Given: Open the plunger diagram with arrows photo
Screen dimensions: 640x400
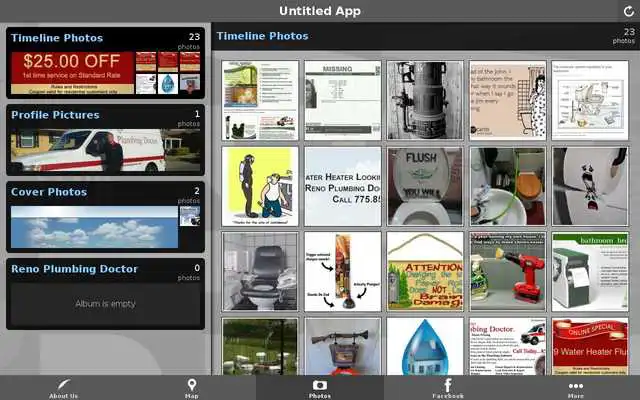Looking at the screenshot, I should (x=342, y=272).
